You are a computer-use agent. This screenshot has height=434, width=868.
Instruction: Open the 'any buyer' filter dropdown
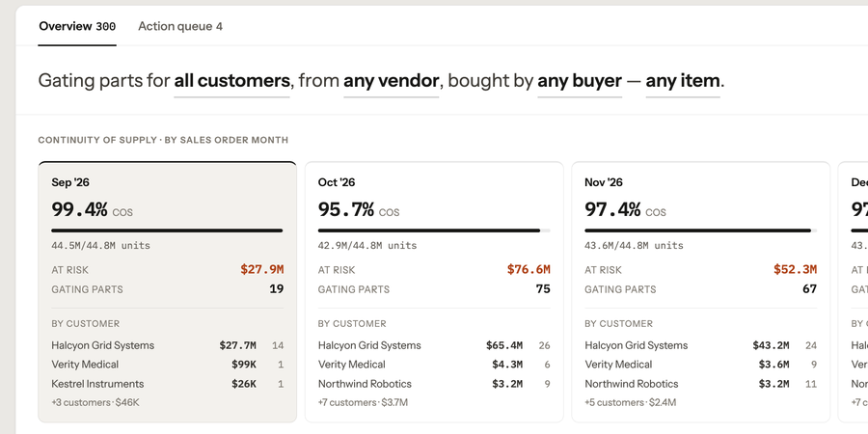point(580,81)
